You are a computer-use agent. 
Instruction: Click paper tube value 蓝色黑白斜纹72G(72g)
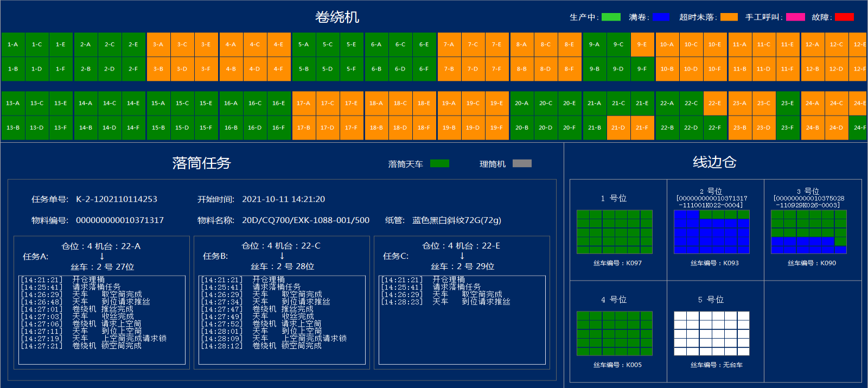[x=457, y=220]
